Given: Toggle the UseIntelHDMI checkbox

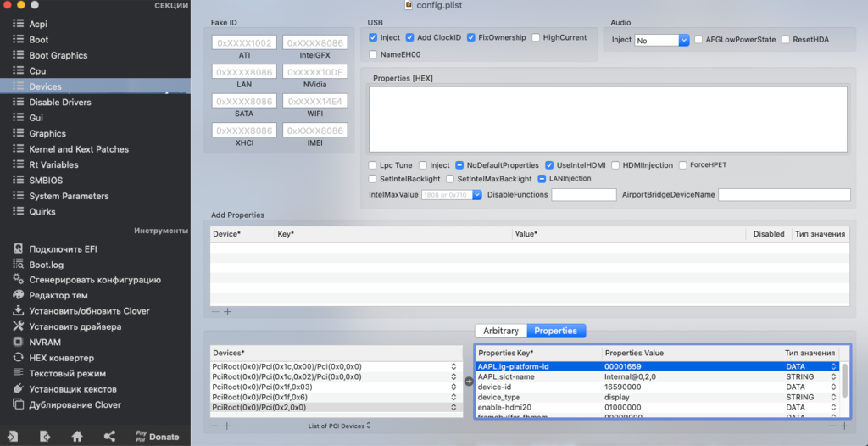Looking at the screenshot, I should pos(550,165).
